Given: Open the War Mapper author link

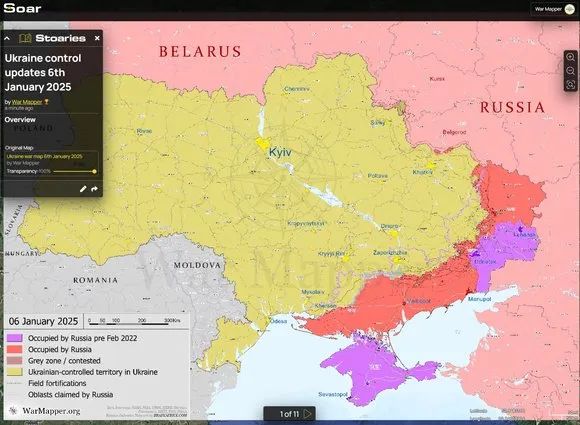Looking at the screenshot, I should point(27,102).
